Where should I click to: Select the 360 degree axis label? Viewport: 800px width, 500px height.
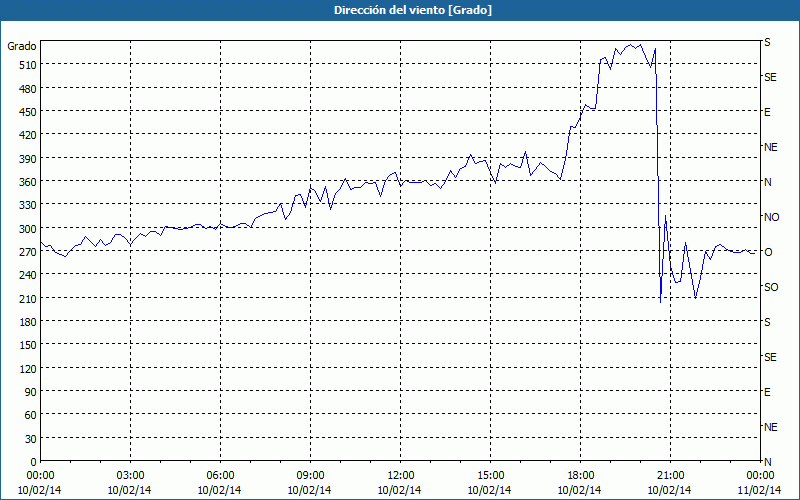click(x=27, y=182)
